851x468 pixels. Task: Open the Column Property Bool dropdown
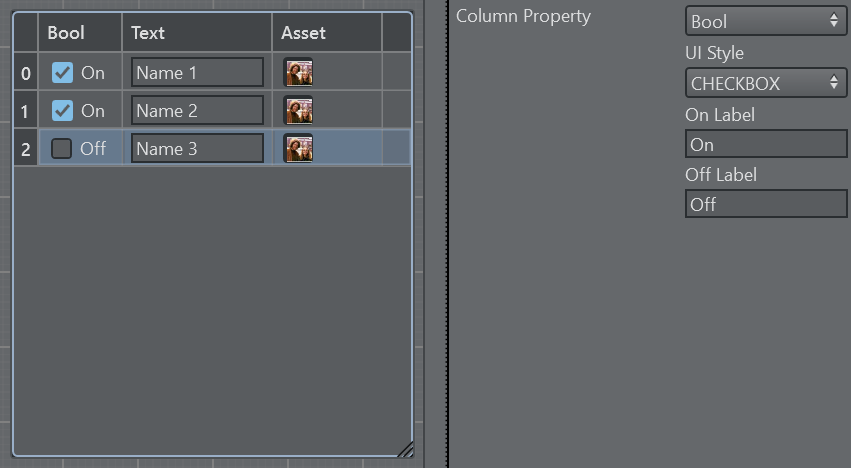pos(765,21)
